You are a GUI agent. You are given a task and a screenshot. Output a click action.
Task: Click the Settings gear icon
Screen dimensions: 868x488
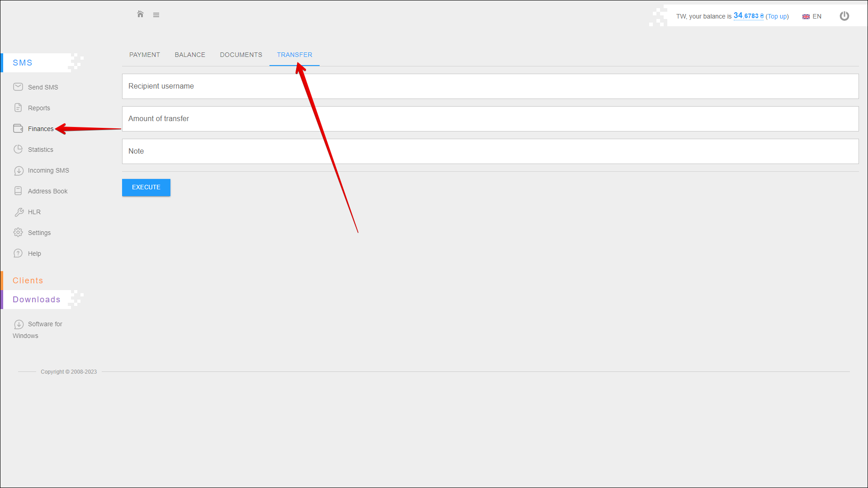click(18, 232)
